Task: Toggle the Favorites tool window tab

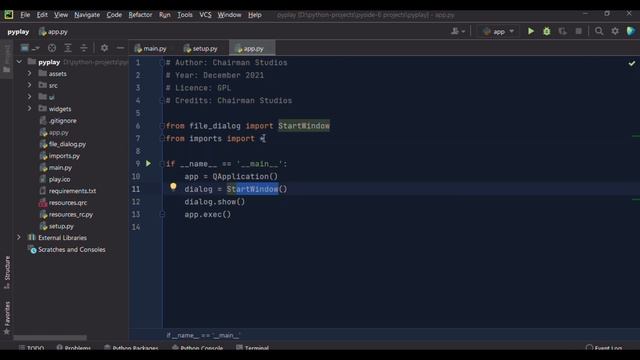Action: tap(7, 318)
